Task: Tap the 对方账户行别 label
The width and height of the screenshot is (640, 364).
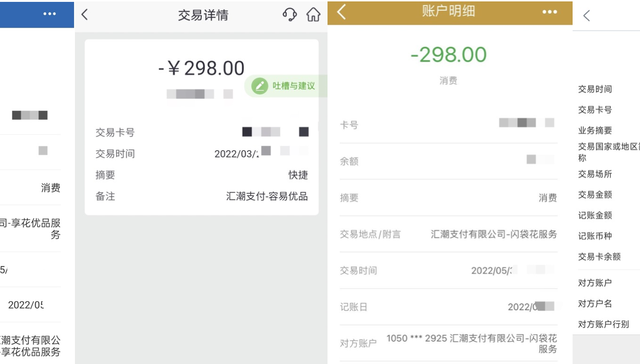Action: pyautogui.click(x=603, y=324)
